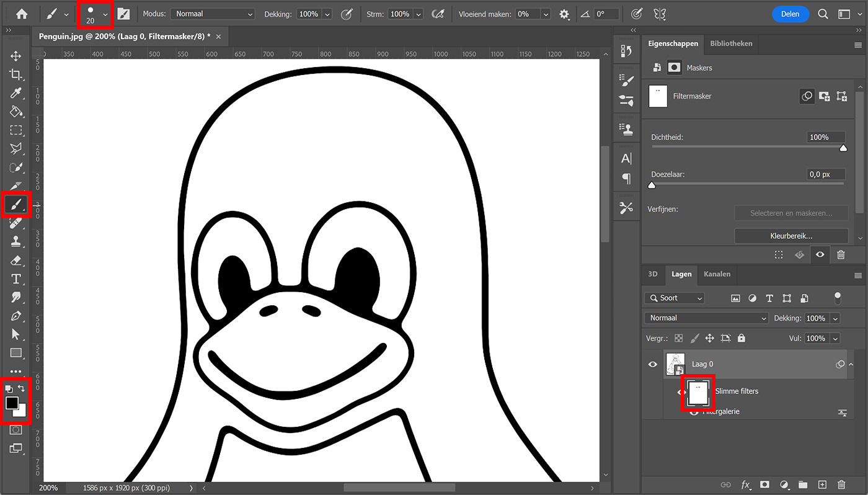The height and width of the screenshot is (495, 868).
Task: Select the Type tool
Action: coord(17,279)
